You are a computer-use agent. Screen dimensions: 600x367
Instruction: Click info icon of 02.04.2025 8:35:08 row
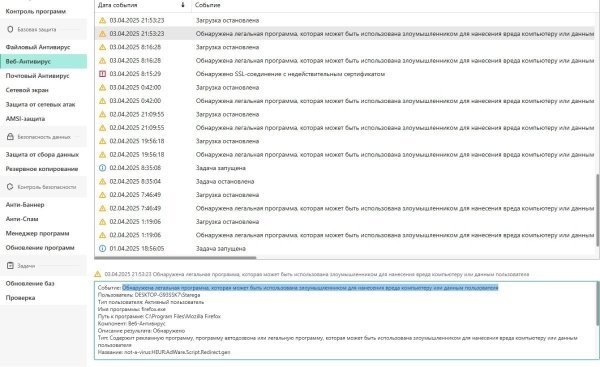point(103,168)
